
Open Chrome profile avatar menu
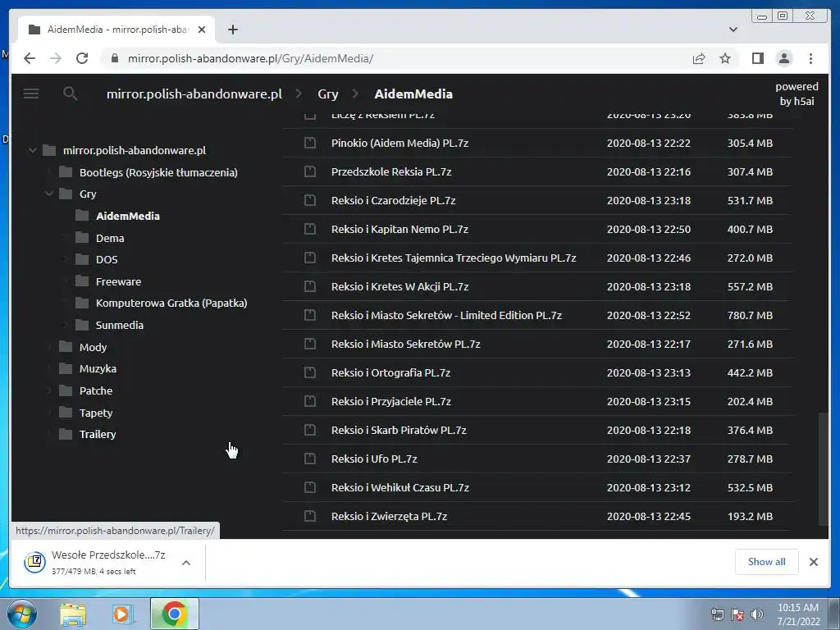click(x=783, y=58)
